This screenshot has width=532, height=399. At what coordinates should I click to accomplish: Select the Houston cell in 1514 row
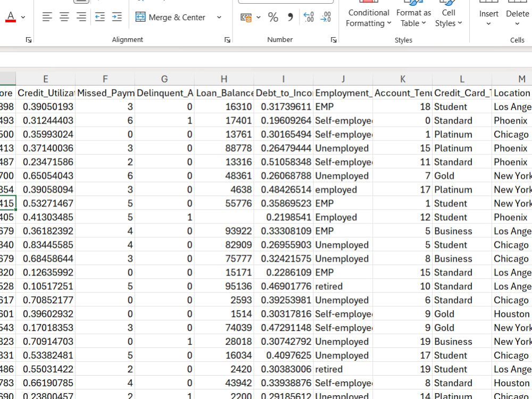click(512, 314)
